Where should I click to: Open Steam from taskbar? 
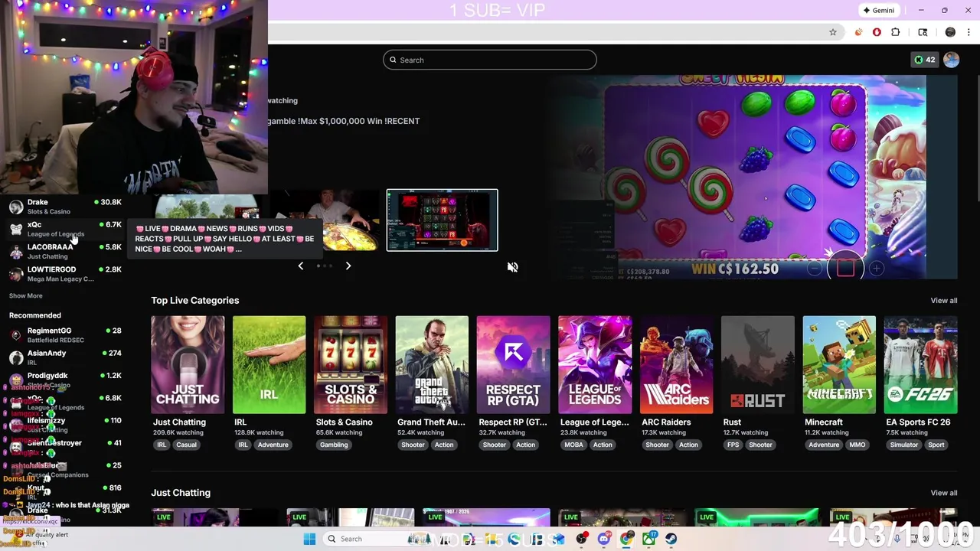point(671,539)
